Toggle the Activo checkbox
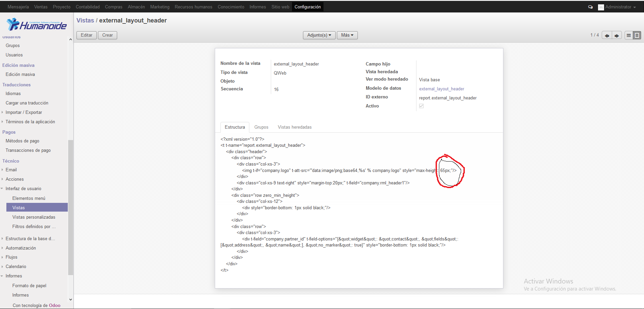This screenshot has width=644, height=309. (421, 106)
